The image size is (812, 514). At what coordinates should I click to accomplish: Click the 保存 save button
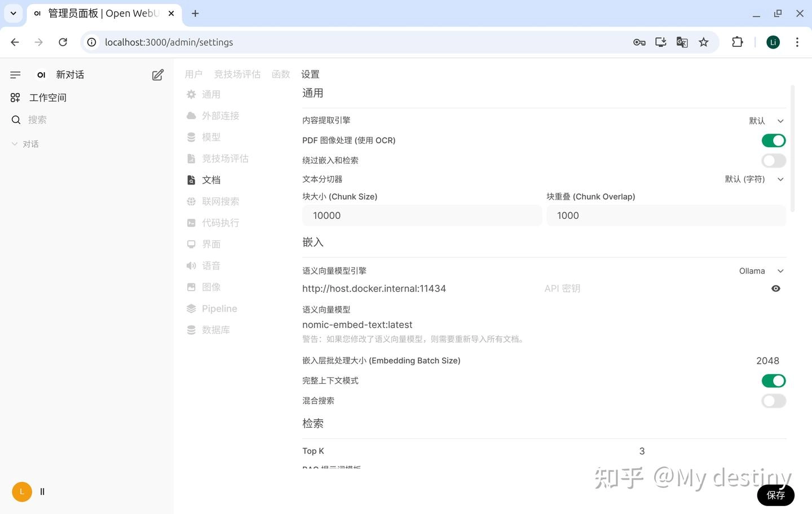click(x=775, y=495)
